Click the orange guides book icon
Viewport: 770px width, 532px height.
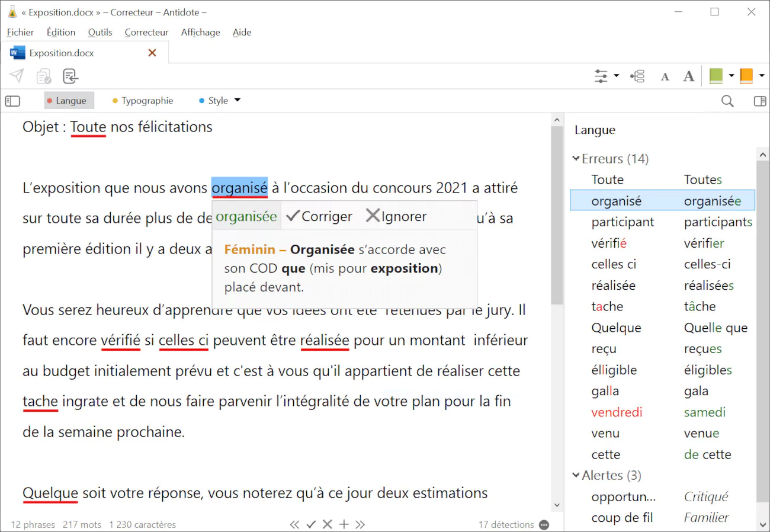[746, 76]
